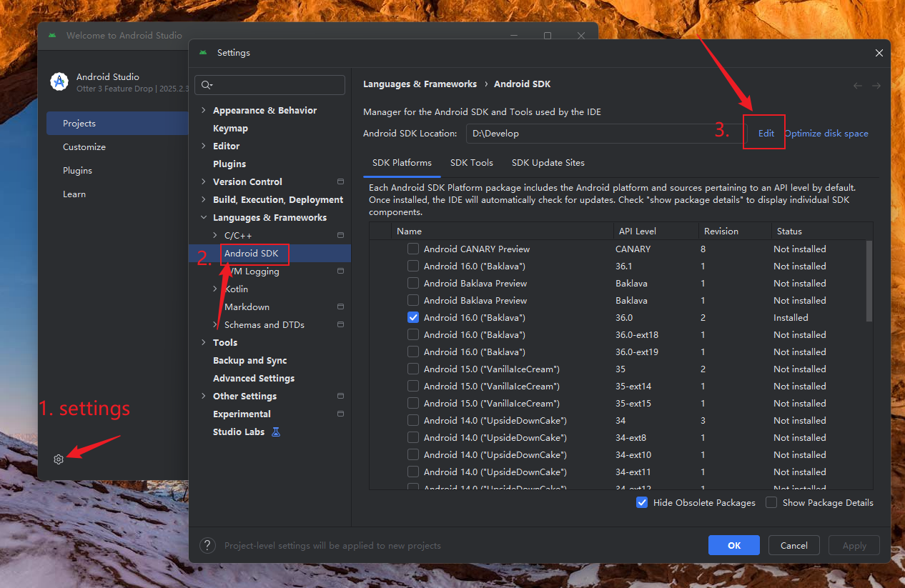Check Android 16.0 Baklava 36.0-ext19
Viewport: 905px width, 588px height.
pos(413,352)
